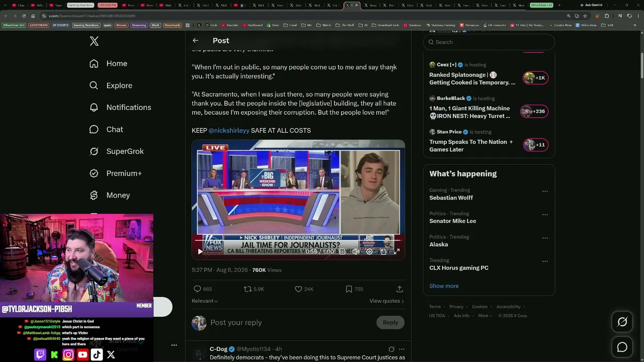Open Grok actions on C-Dog's reply
Screen dimensions: 644x362
point(391,349)
